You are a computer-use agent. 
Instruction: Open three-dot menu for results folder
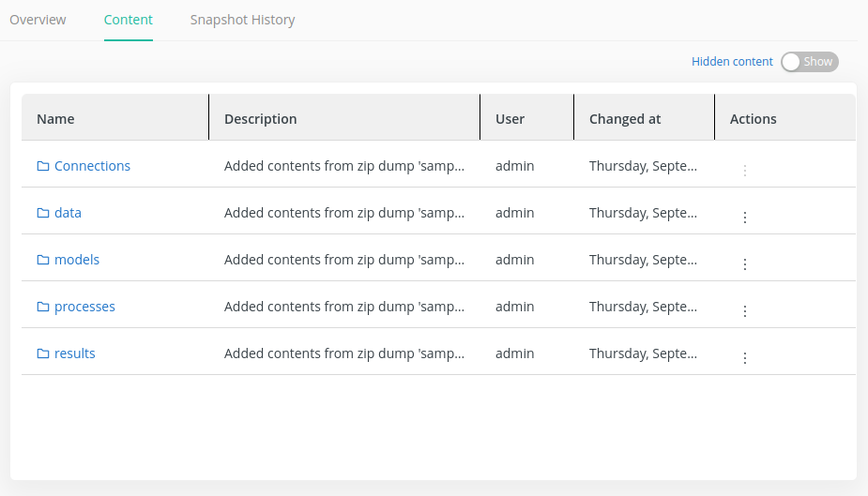(745, 358)
